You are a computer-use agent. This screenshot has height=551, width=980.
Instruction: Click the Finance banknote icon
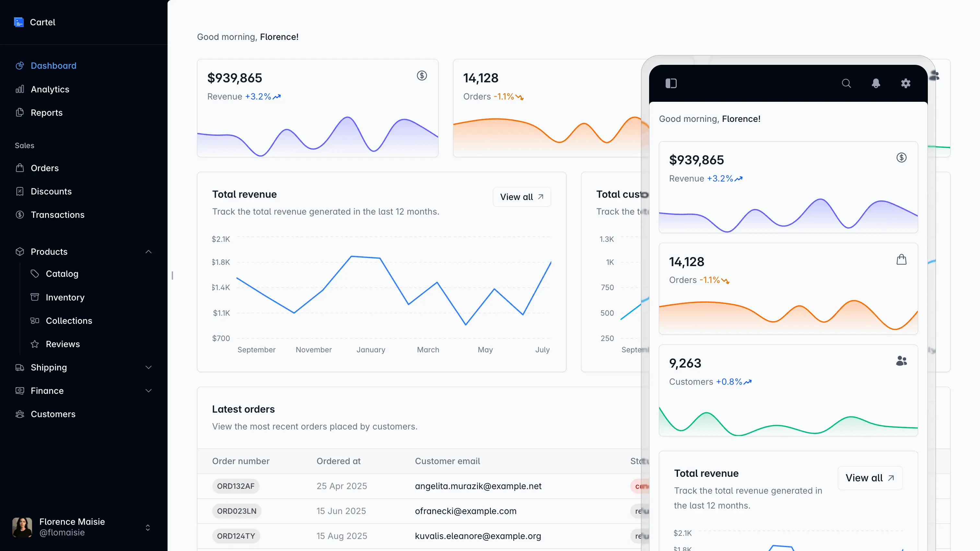click(20, 391)
